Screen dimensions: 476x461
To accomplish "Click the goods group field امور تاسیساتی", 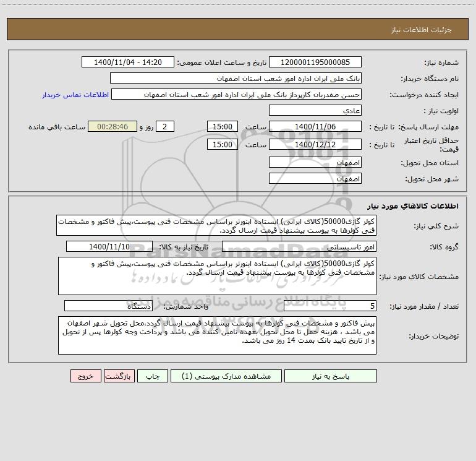I will (x=299, y=246).
